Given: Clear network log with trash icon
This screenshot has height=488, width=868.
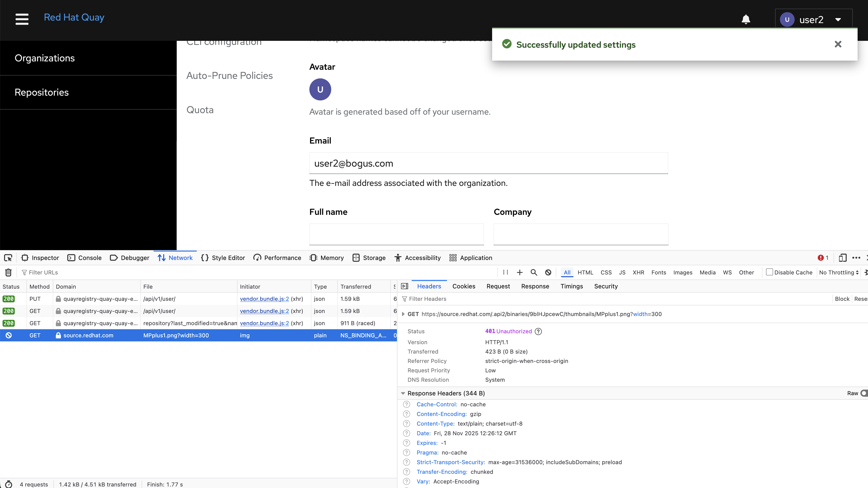Looking at the screenshot, I should 8,272.
